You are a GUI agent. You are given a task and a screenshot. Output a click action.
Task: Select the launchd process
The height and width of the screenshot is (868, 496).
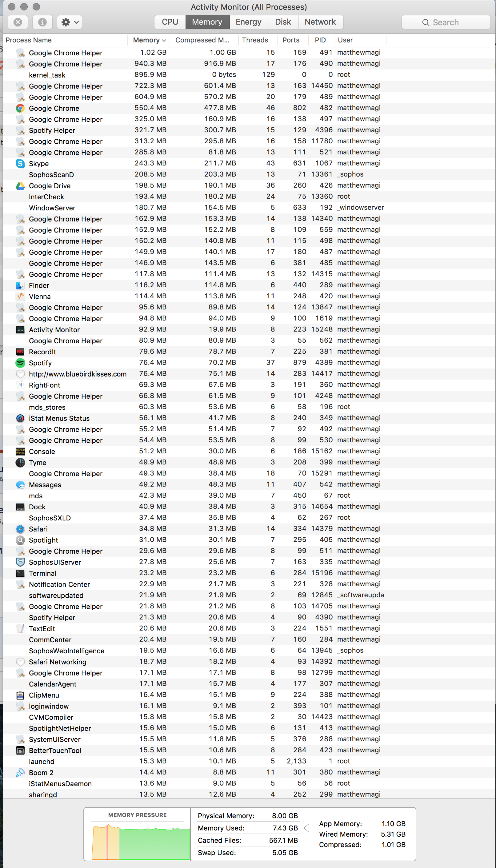click(x=249, y=761)
